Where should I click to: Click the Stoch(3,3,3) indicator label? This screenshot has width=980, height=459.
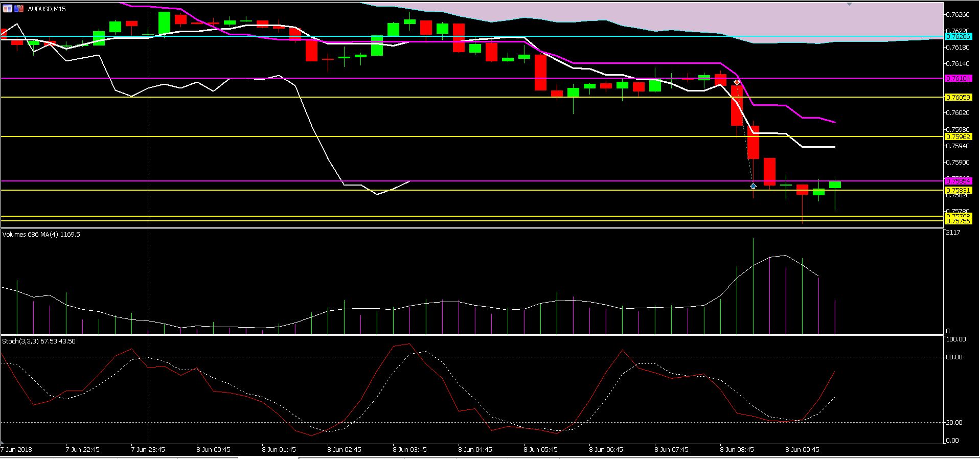tap(39, 341)
